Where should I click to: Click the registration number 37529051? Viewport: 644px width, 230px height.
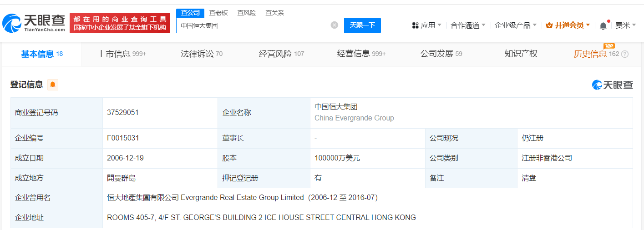(x=123, y=112)
